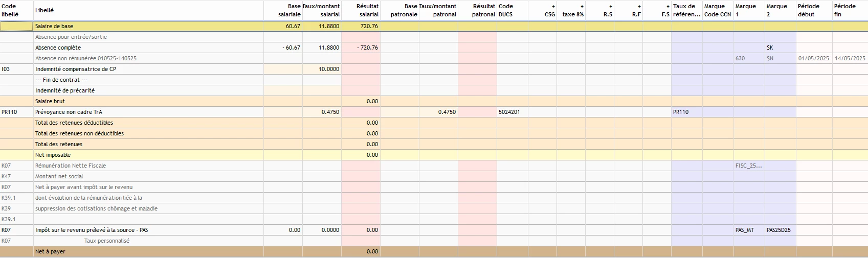The image size is (868, 258).
Task: Select "Net à payer avant impôt sur le revenu"
Action: (x=84, y=187)
